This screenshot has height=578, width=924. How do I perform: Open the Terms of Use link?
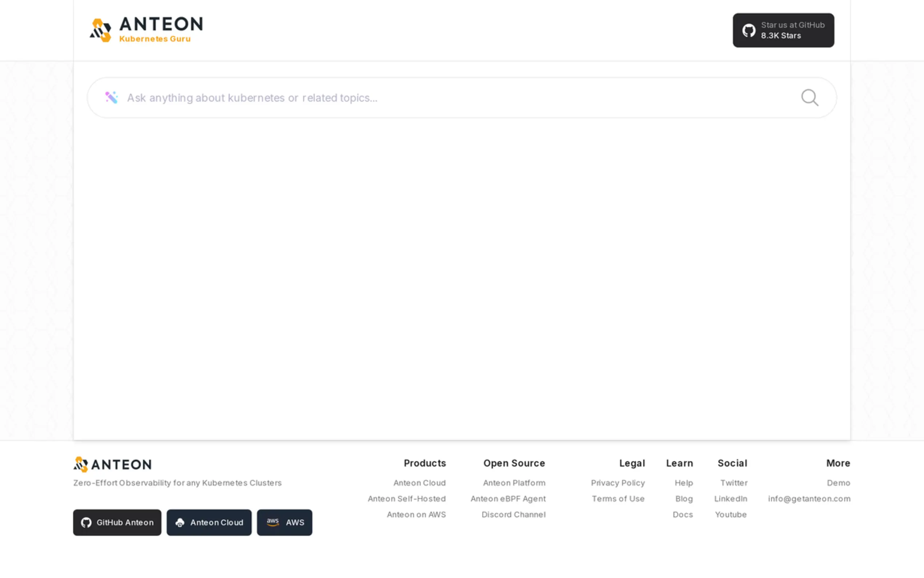tap(618, 499)
